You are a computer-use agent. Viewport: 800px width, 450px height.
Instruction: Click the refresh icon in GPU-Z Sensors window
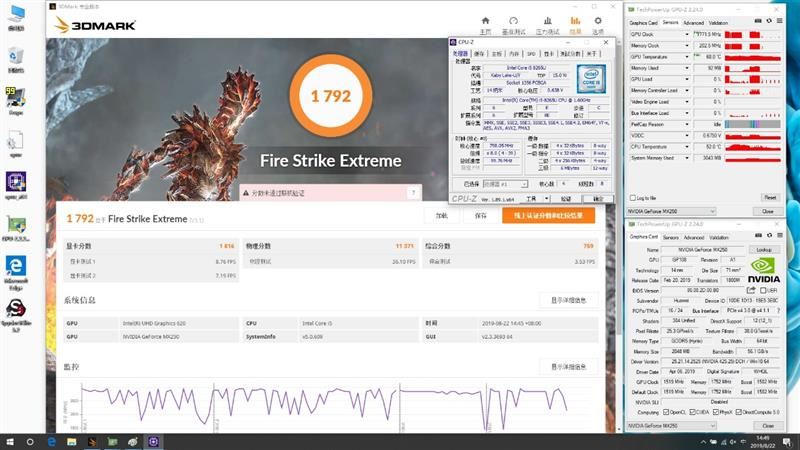point(769,21)
